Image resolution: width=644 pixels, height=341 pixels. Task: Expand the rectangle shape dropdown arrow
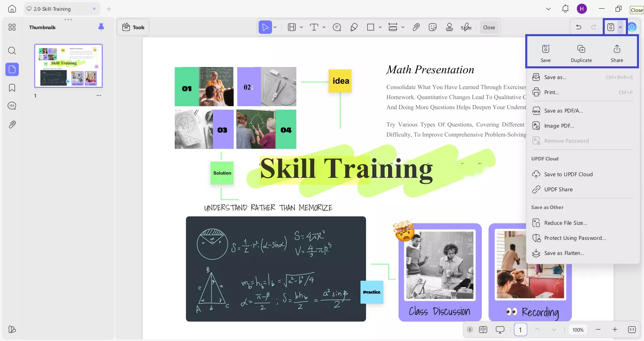pyautogui.click(x=380, y=27)
